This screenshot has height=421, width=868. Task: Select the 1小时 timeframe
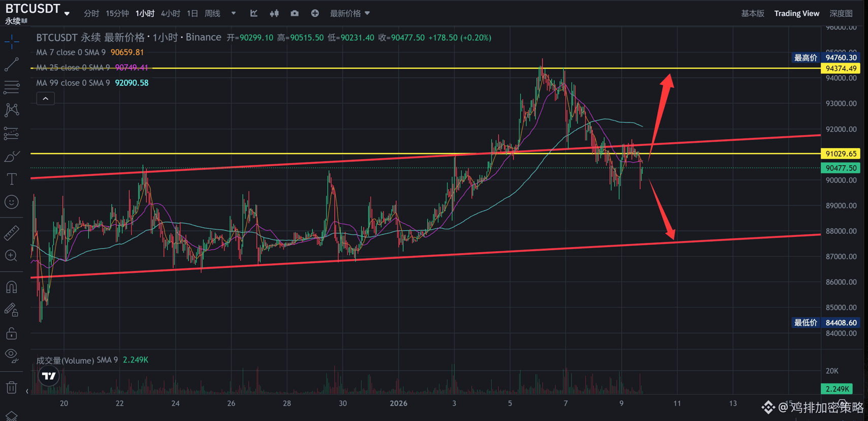(x=145, y=14)
